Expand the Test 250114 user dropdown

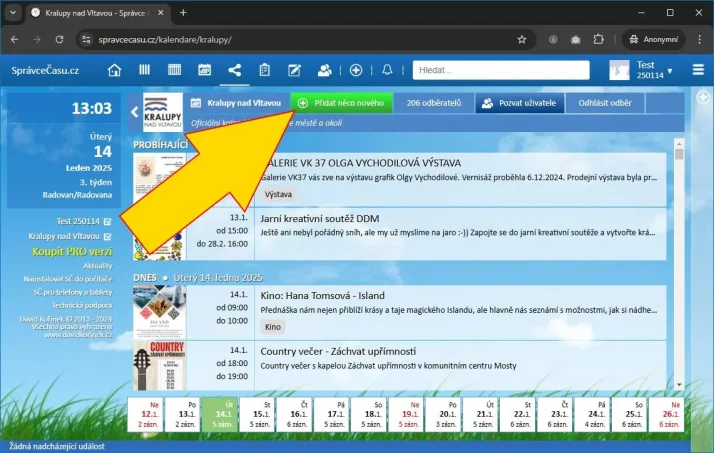coord(670,71)
